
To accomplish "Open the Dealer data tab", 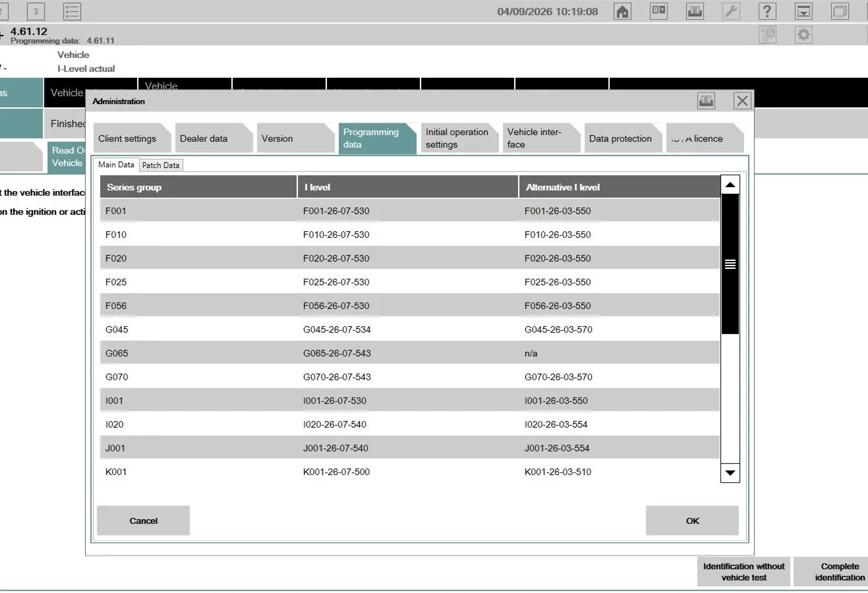I will point(214,138).
